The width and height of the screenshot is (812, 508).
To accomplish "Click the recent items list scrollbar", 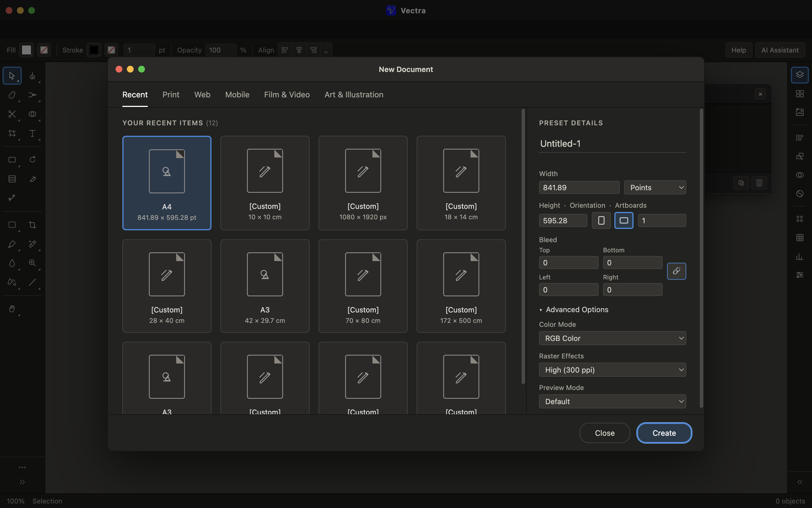I will point(523,246).
